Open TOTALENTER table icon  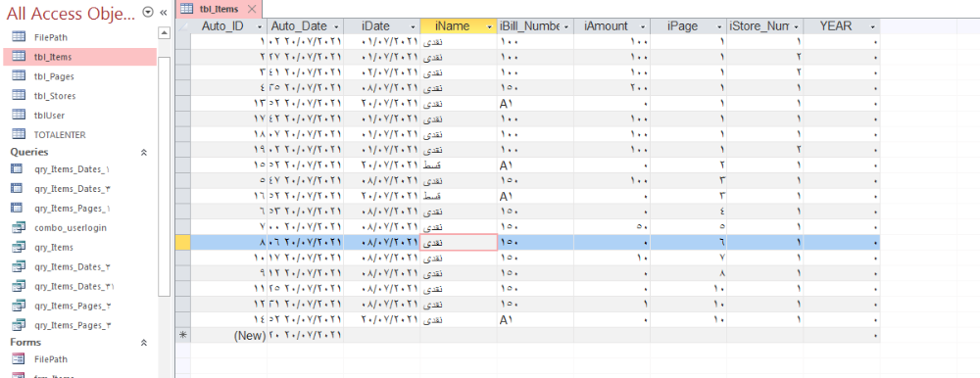coord(19,134)
